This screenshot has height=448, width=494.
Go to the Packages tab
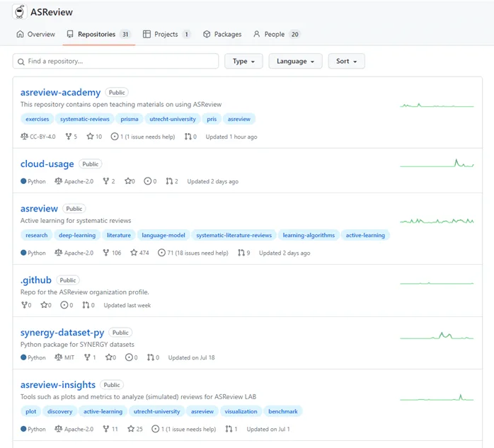coord(222,34)
